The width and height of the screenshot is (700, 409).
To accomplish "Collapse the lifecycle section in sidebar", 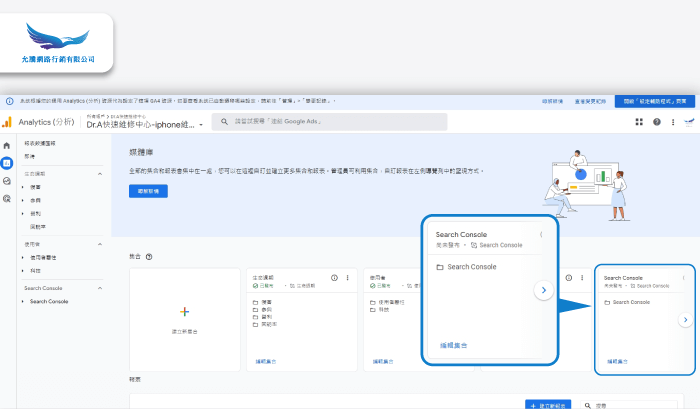I will coord(100,174).
